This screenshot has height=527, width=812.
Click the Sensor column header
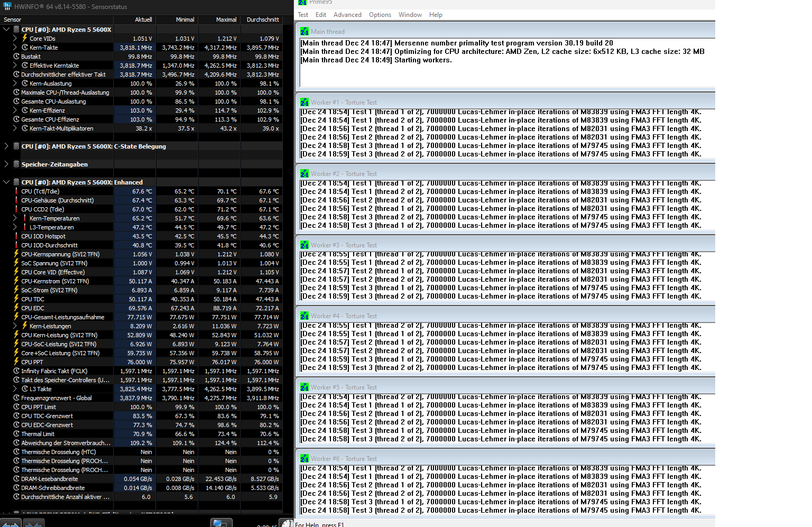point(57,20)
